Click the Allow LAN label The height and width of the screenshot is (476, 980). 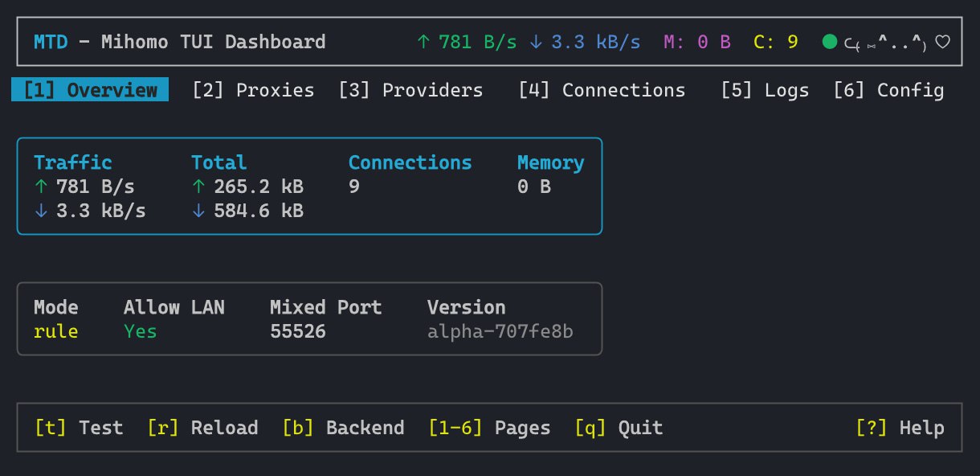point(174,307)
